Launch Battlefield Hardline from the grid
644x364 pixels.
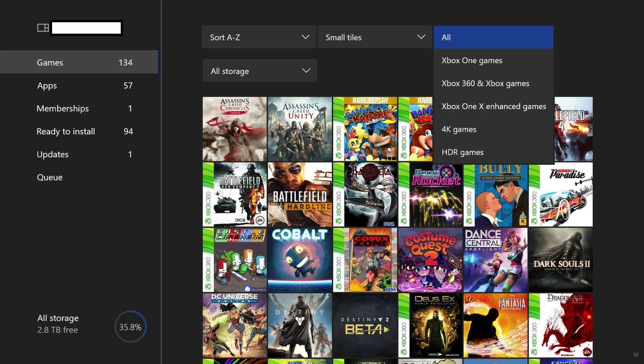click(x=300, y=195)
